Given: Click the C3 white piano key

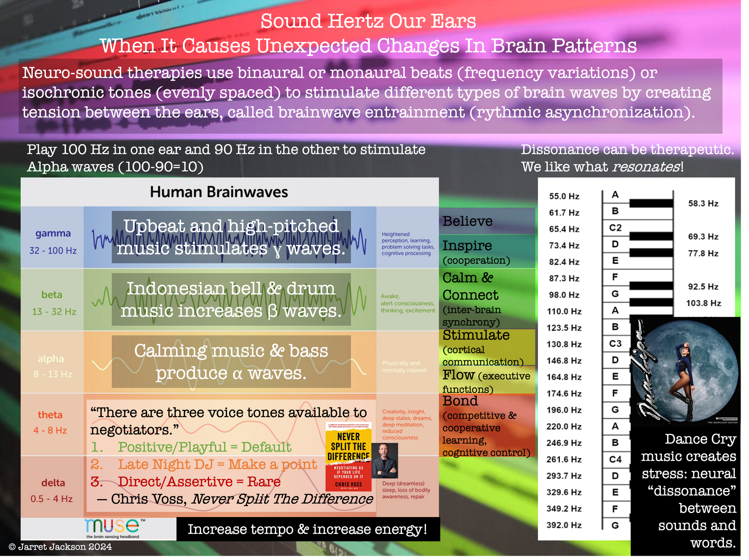Looking at the screenshot, I should 615,343.
